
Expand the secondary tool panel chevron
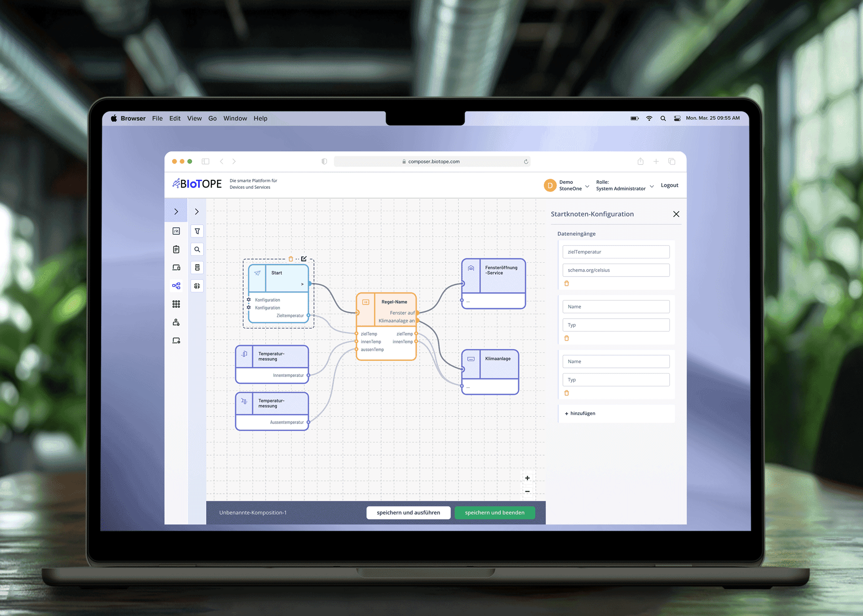tap(197, 212)
